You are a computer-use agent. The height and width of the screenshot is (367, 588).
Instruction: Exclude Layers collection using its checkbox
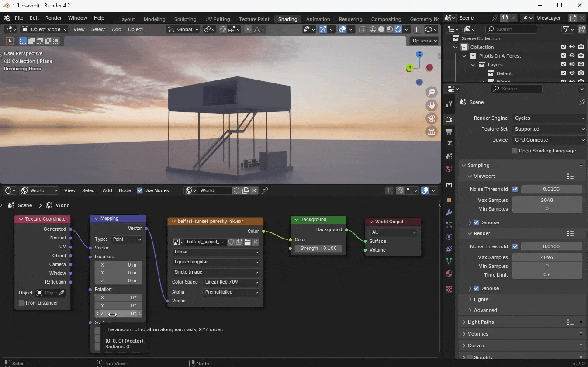[564, 65]
